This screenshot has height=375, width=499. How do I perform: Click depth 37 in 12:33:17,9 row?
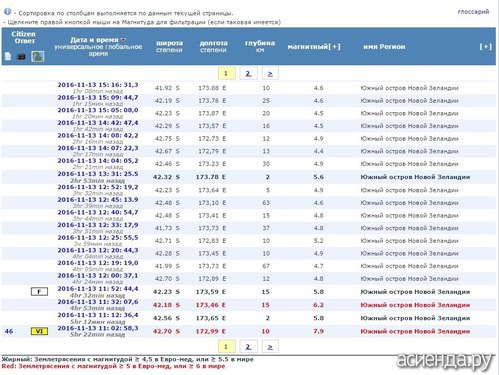coord(266,228)
